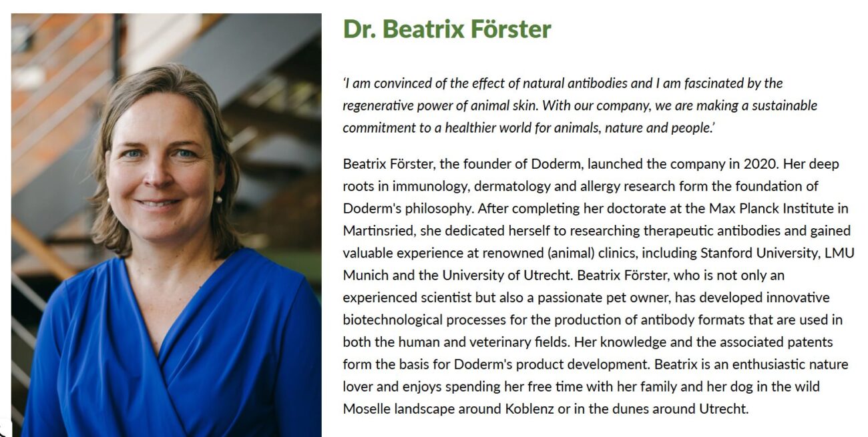Viewport: 868px width, 437px height.
Task: Click the partially visible widget icon at bottom-left corner
Action: [4, 430]
